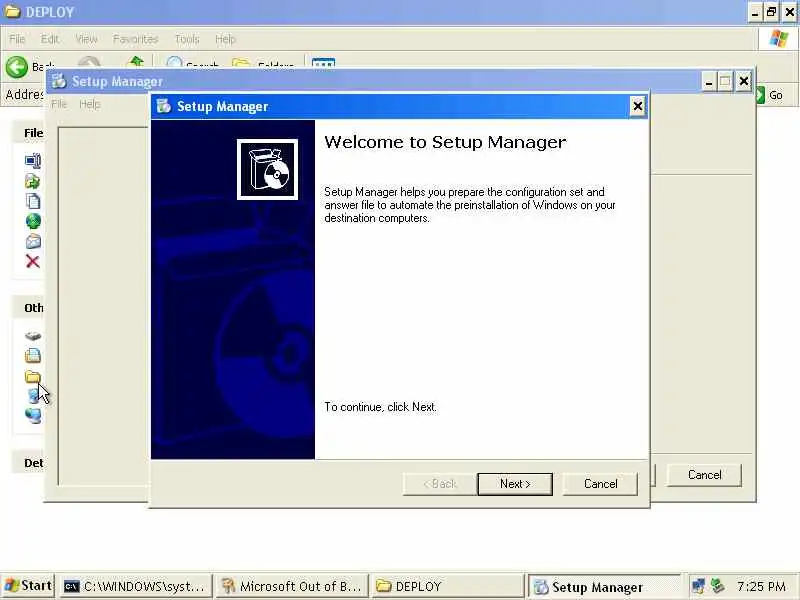Click 'To continue, click Next.' text

(381, 407)
